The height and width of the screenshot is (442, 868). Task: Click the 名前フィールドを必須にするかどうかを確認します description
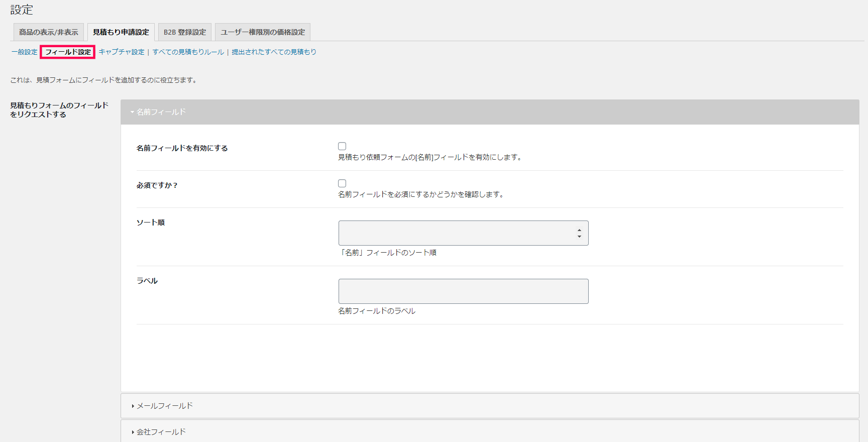tap(421, 194)
